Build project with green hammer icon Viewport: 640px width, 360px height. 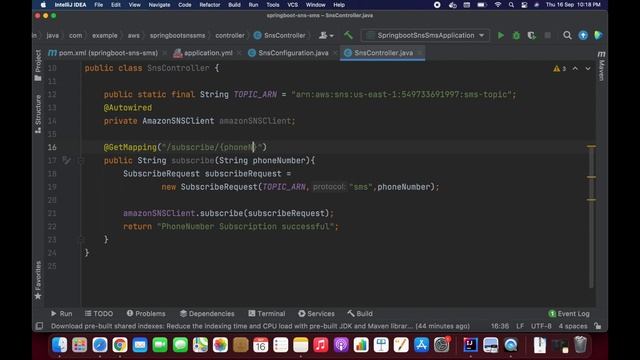click(x=348, y=36)
